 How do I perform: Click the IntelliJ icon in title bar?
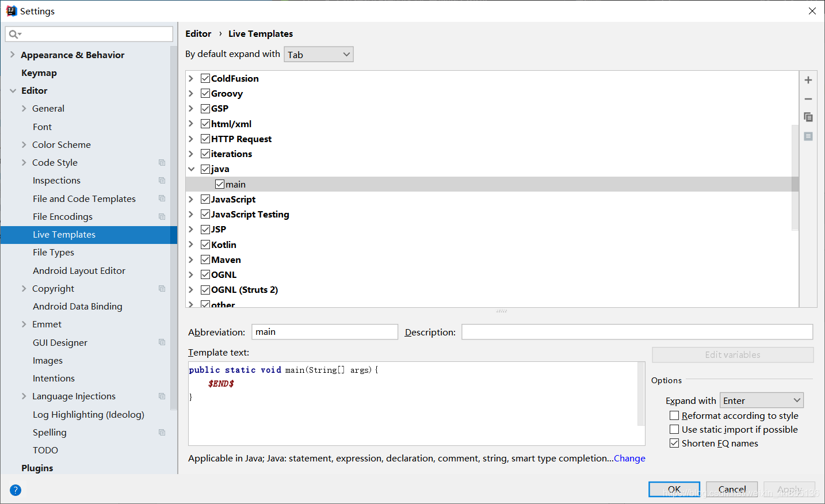pyautogui.click(x=12, y=11)
